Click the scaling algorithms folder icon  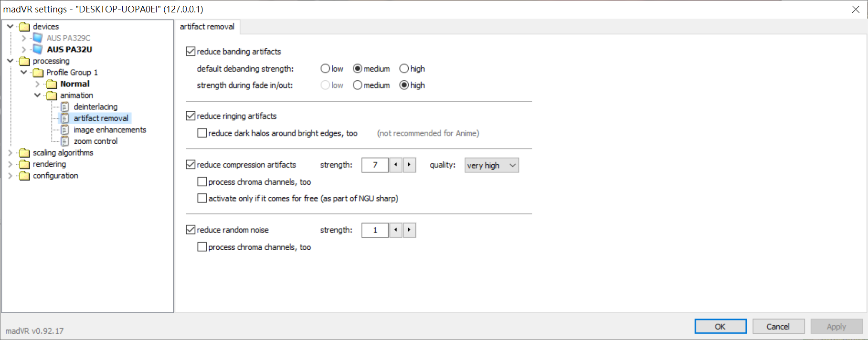(24, 153)
